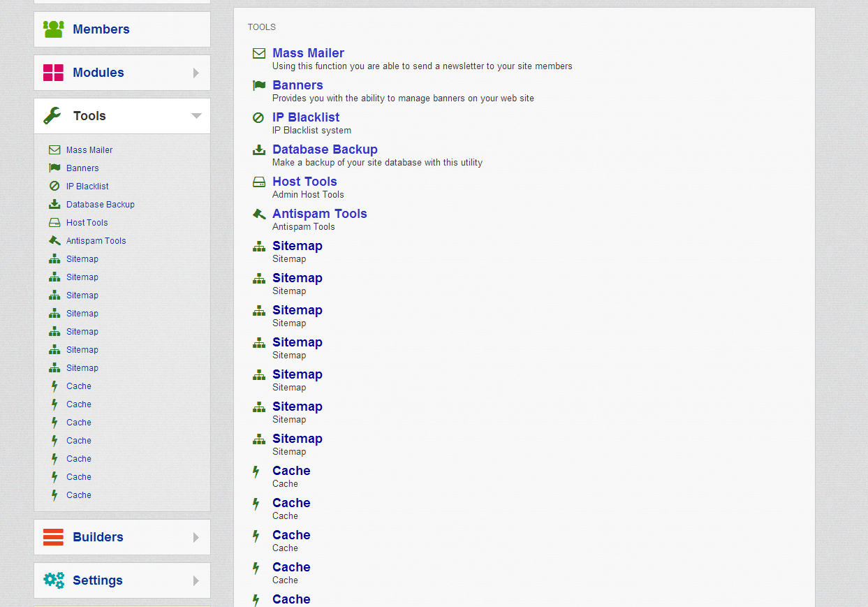Image resolution: width=868 pixels, height=607 pixels.
Task: Expand the Settings section arrow
Action: click(x=196, y=580)
